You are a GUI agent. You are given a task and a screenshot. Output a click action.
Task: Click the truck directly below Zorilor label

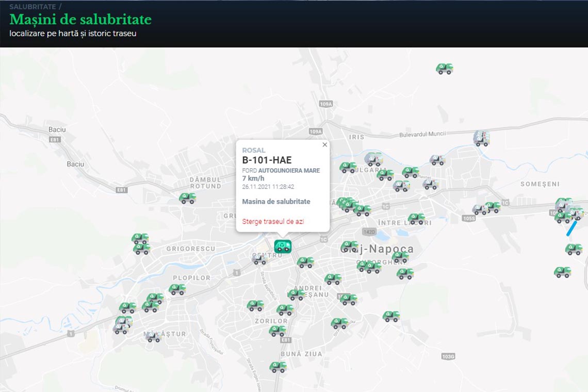point(277,331)
